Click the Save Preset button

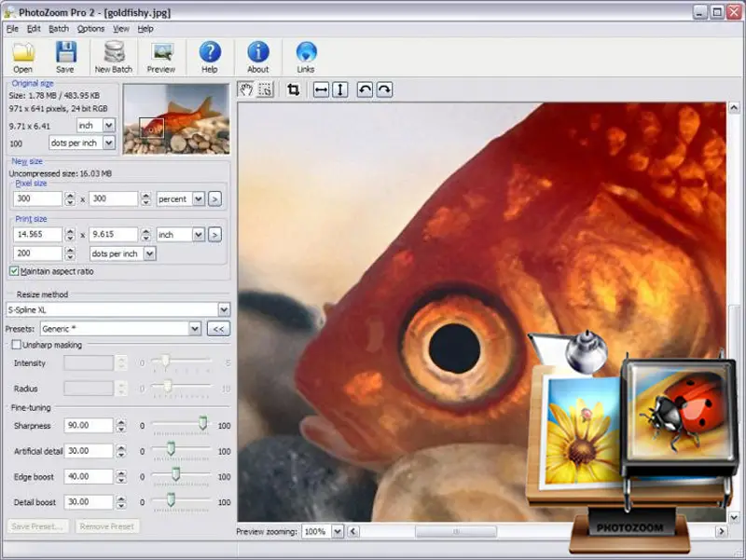tap(38, 526)
